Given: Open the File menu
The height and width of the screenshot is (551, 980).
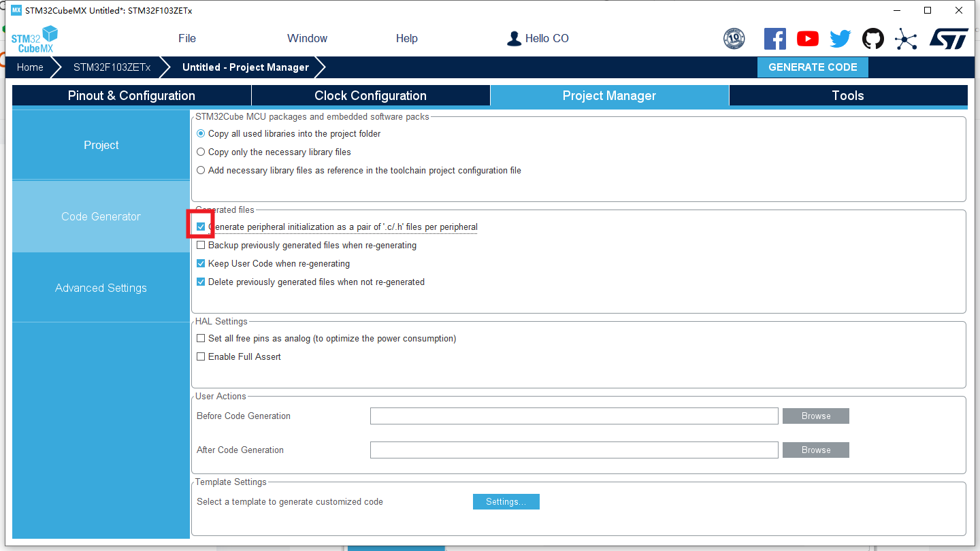Looking at the screenshot, I should (x=187, y=39).
